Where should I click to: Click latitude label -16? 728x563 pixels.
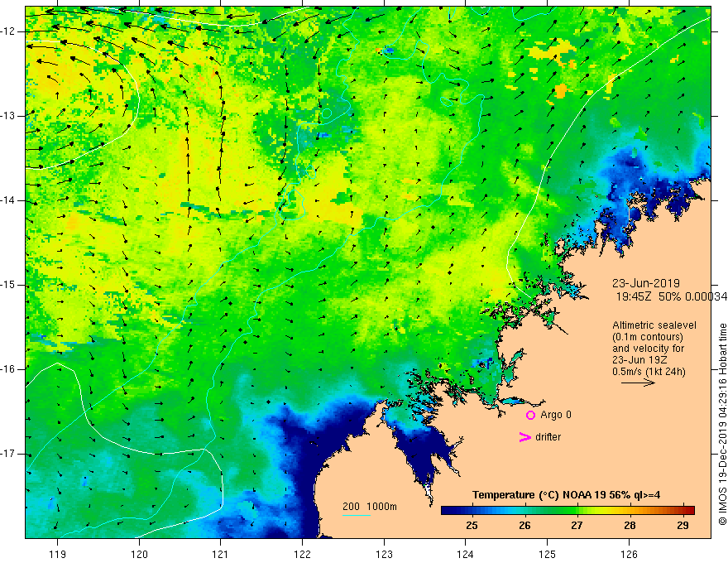point(8,369)
